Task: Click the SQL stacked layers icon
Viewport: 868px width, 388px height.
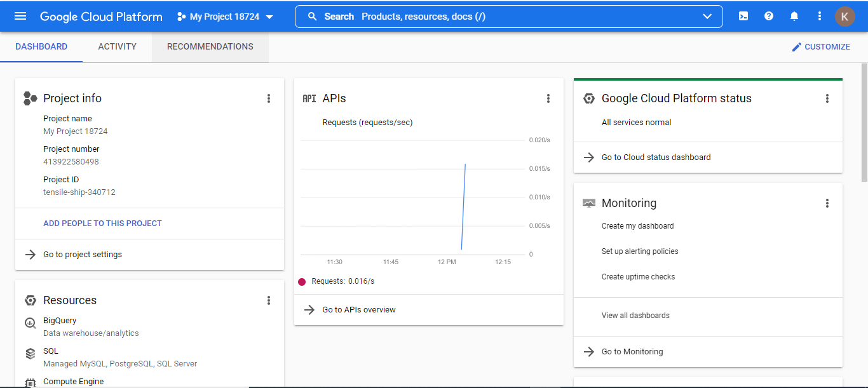Action: (x=30, y=354)
